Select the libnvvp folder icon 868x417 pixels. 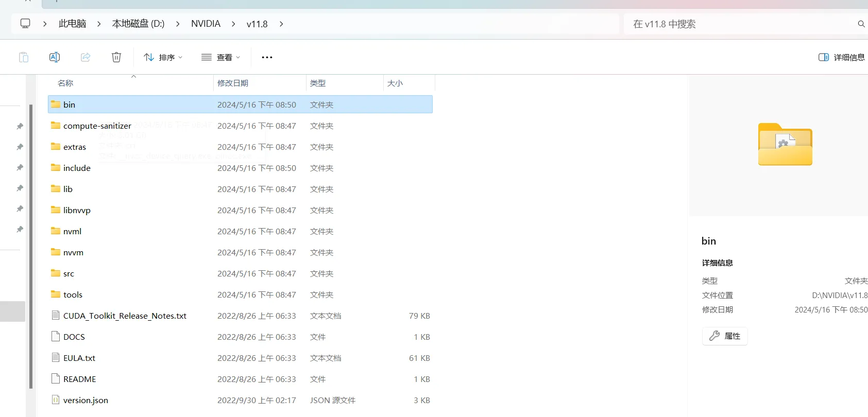click(x=56, y=210)
